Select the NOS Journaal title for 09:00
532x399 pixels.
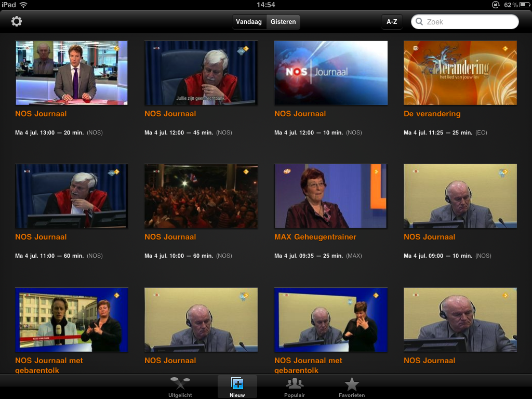point(430,237)
